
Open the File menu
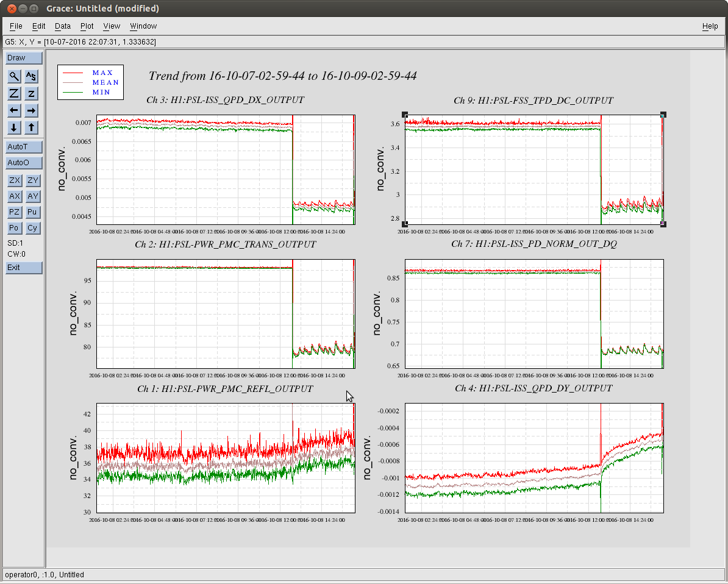pyautogui.click(x=16, y=26)
